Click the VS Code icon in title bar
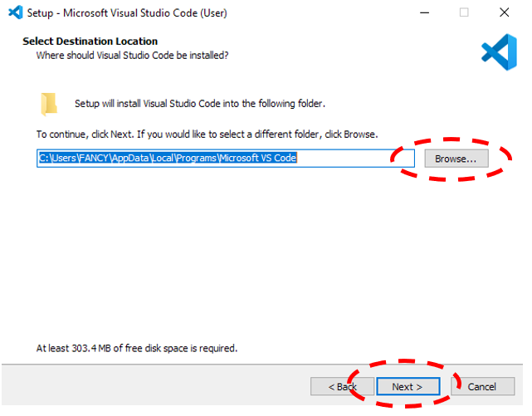 (x=13, y=12)
